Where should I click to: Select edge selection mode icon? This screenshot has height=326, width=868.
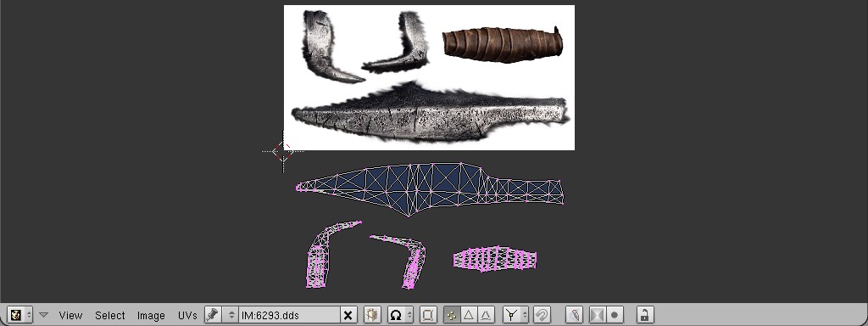(x=468, y=315)
